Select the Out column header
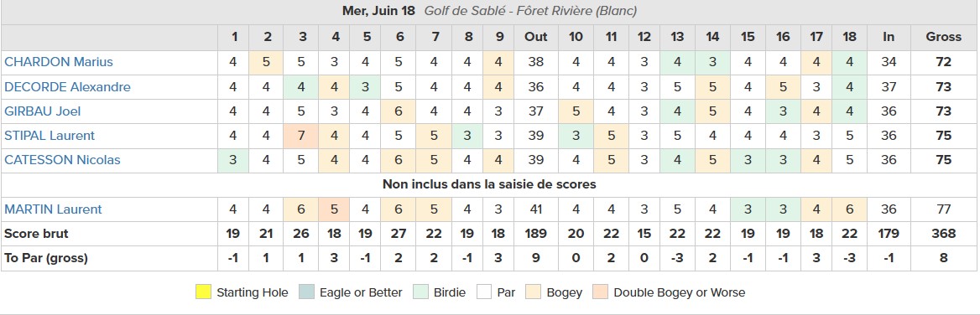Viewport: 980px width, 315px height. [535, 37]
